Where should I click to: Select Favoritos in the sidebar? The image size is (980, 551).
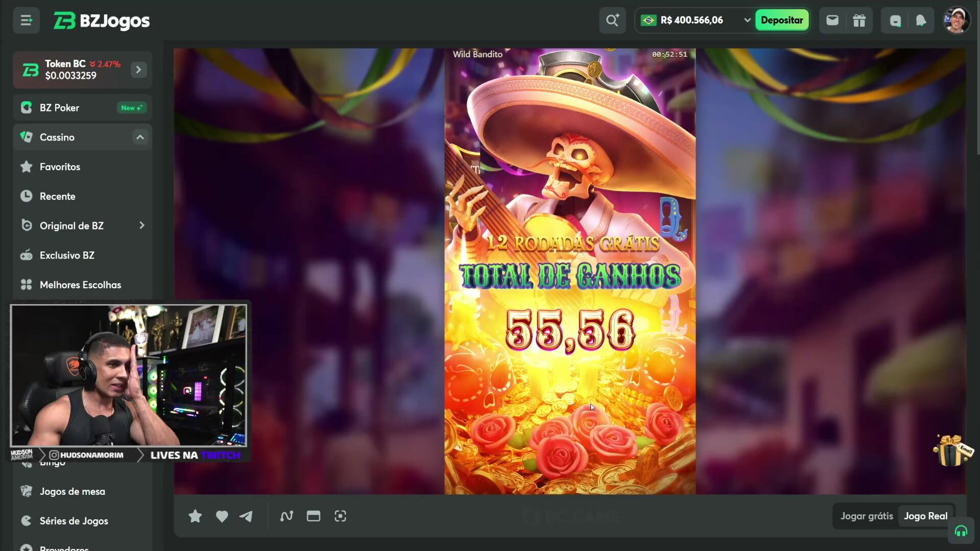[83, 167]
